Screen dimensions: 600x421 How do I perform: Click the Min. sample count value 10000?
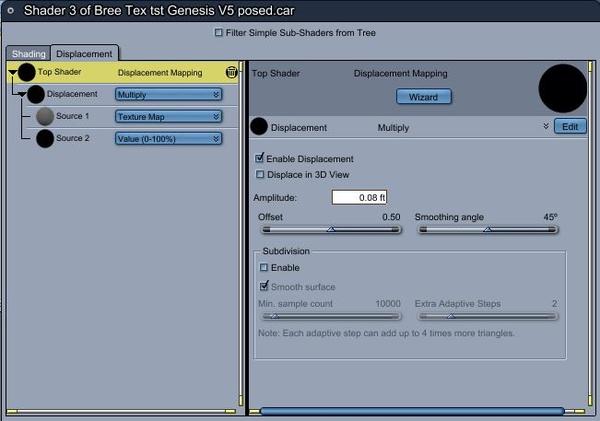[388, 304]
